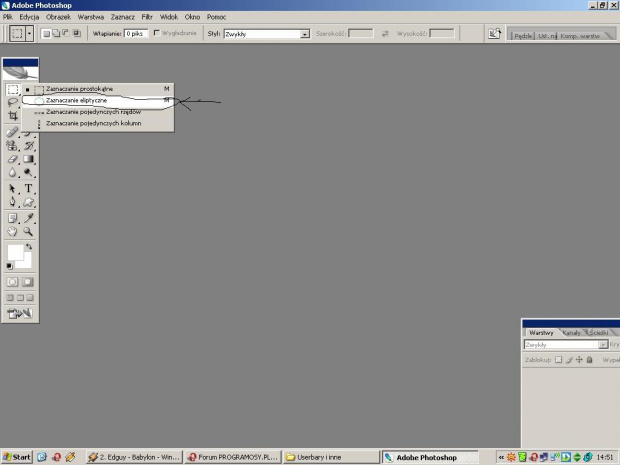Toggle the Wygładzanie checkbox
This screenshot has width=620, height=465.
click(157, 33)
